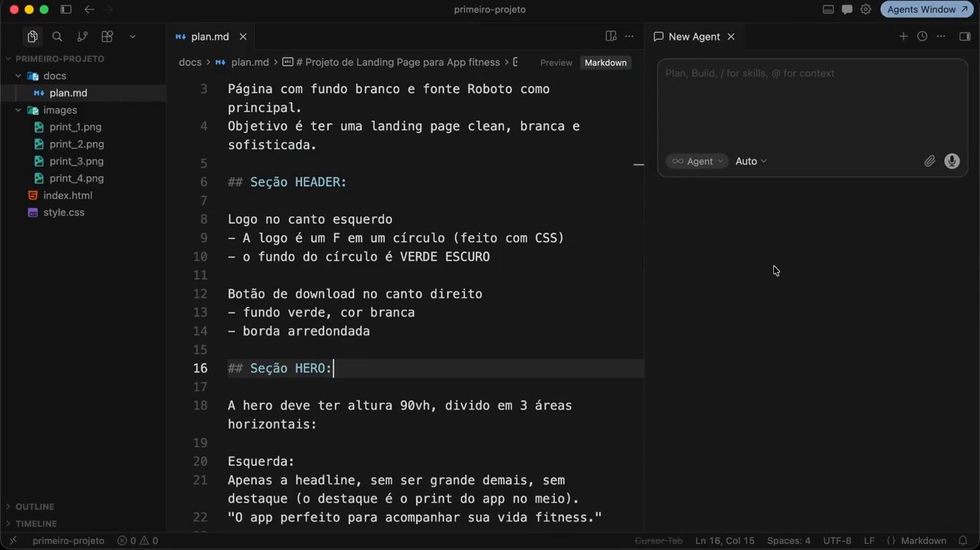Open editor more actions ellipsis menu

tap(630, 37)
